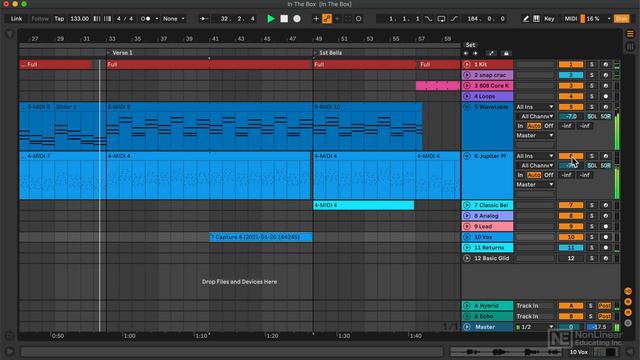The image size is (640, 360).
Task: Toggle Computer MIDI Keyboard icon
Action: (x=536, y=19)
